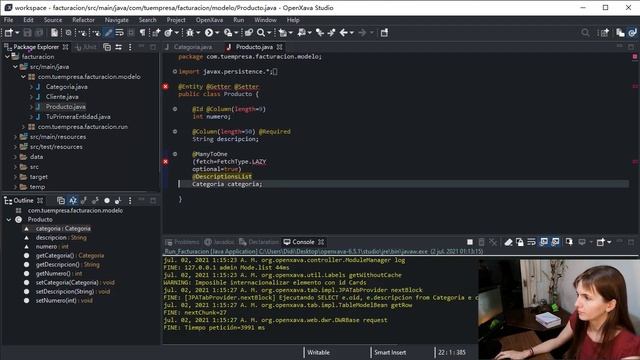The image size is (640, 360).
Task: Toggle Hide Static Members in Outline
Action: [95, 200]
